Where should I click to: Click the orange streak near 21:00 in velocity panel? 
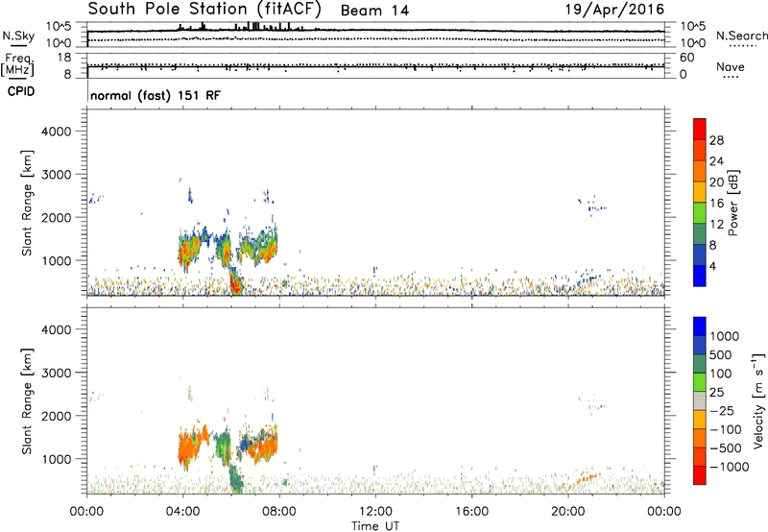(587, 476)
